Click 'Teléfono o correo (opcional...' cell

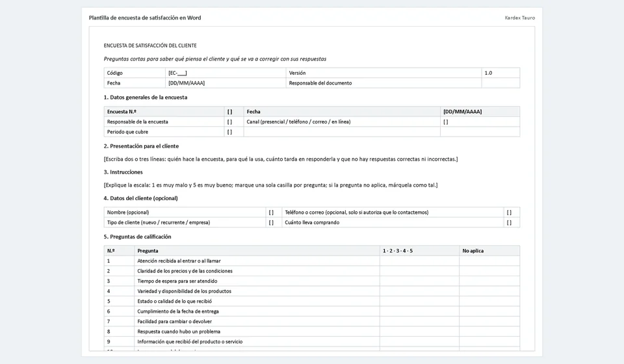pos(393,213)
